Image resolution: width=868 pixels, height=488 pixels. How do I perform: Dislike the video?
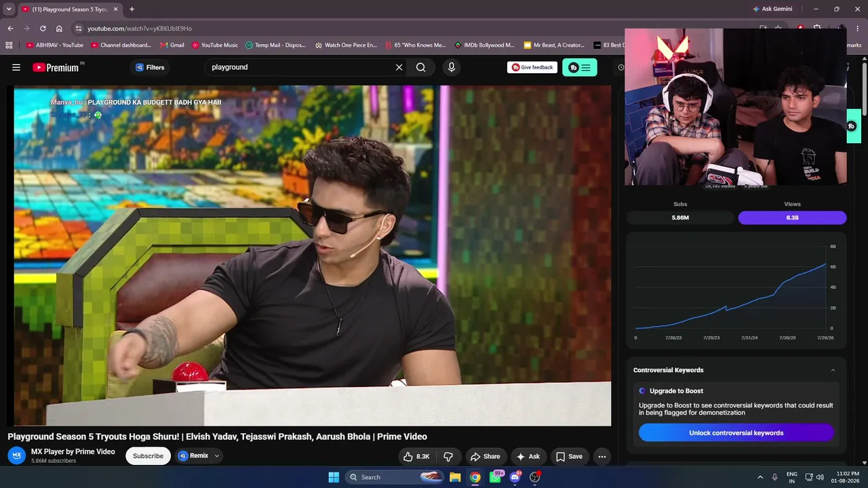click(x=448, y=457)
